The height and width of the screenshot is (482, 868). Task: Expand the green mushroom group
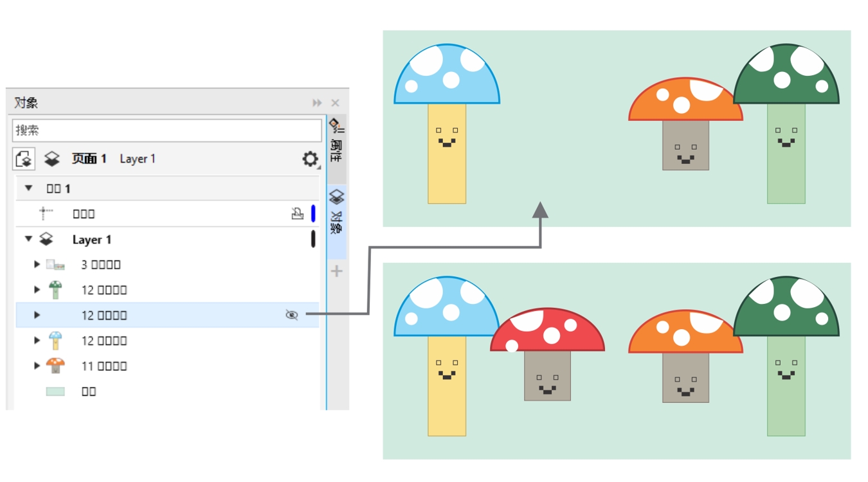click(x=37, y=290)
